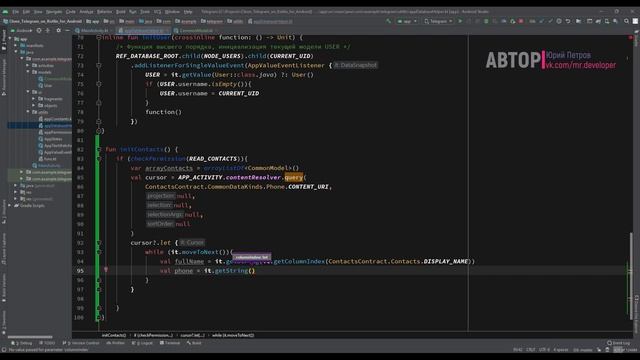Expand the manifests folder
Screen dimensions: 640x360
(x=17, y=45)
